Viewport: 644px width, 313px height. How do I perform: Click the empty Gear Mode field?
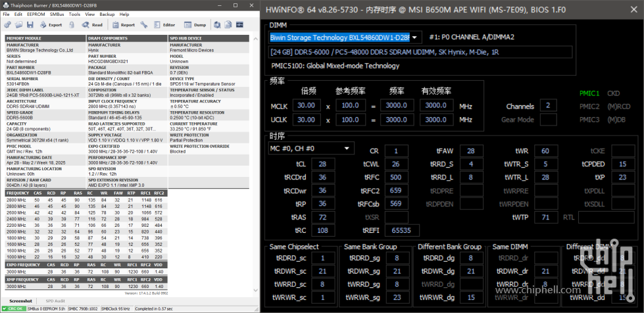549,120
